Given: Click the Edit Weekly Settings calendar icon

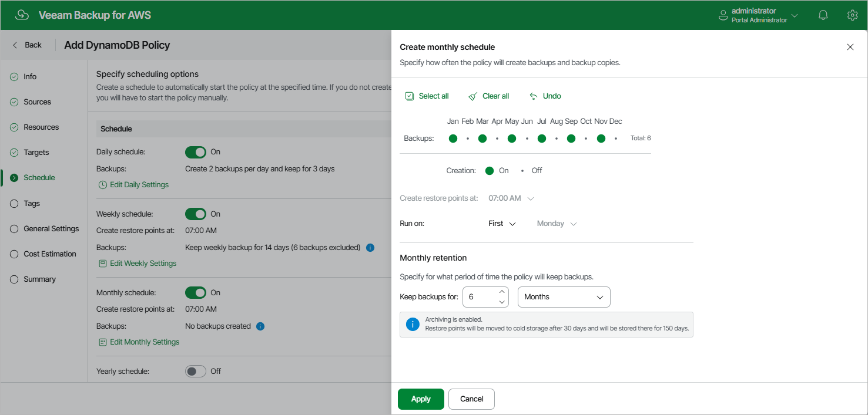Looking at the screenshot, I should coord(103,264).
